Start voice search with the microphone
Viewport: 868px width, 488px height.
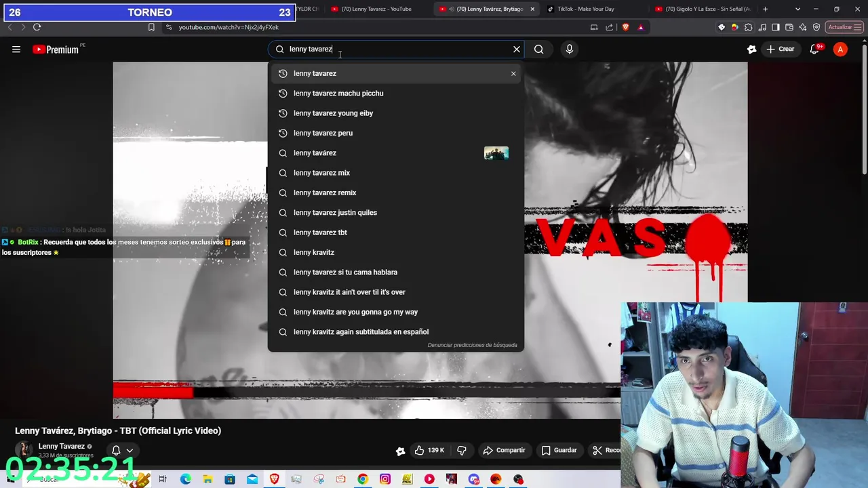coord(570,49)
